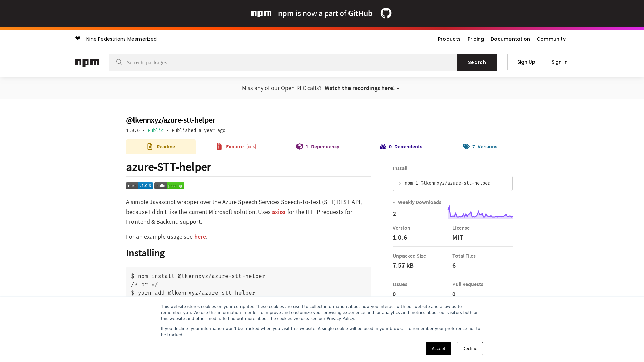Click the Version value 1.0.6 in sidebar
644x362 pixels.
click(x=400, y=238)
